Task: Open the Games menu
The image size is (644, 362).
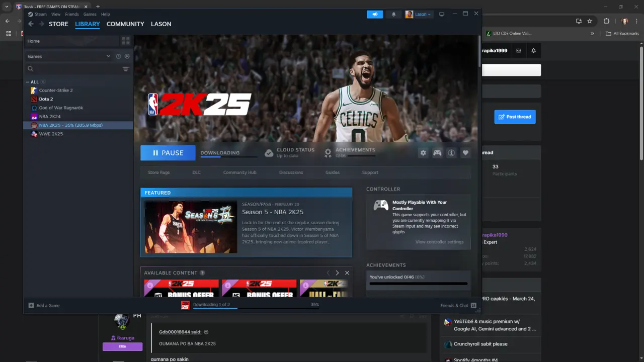Action: (x=90, y=14)
